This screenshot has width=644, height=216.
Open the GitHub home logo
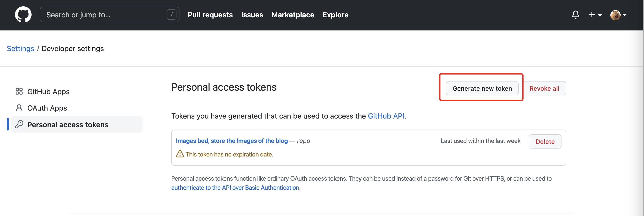pos(23,15)
